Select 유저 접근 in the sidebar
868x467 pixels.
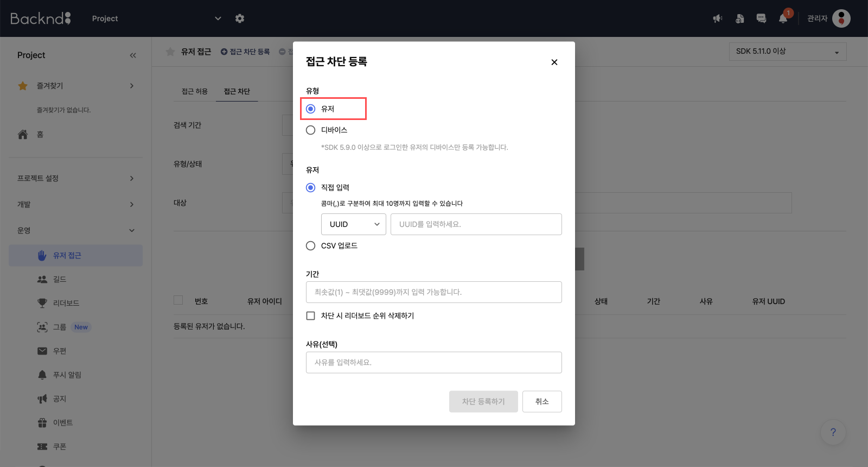click(x=76, y=255)
